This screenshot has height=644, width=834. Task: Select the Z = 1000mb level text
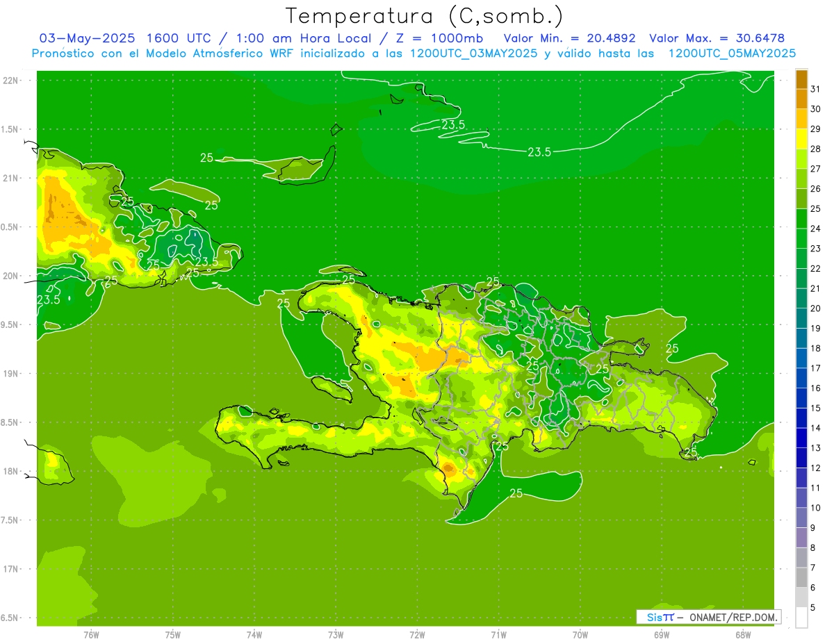point(439,38)
